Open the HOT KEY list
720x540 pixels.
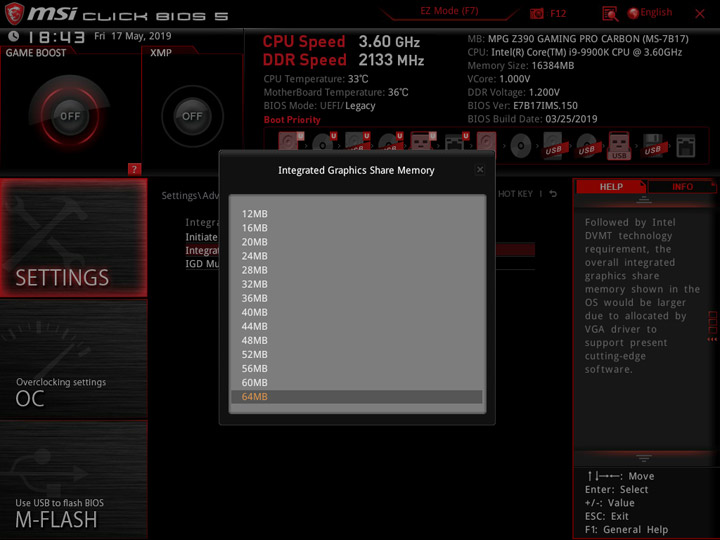tap(515, 194)
